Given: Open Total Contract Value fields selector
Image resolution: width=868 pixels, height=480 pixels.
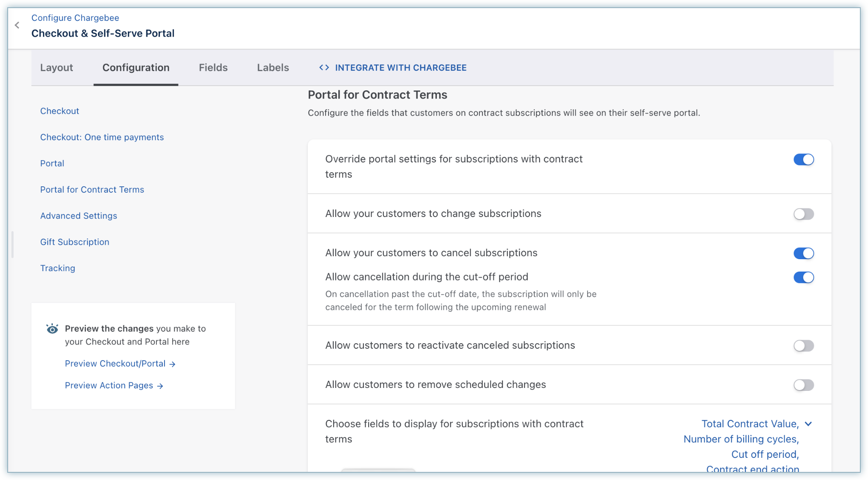Looking at the screenshot, I should coord(750,424).
